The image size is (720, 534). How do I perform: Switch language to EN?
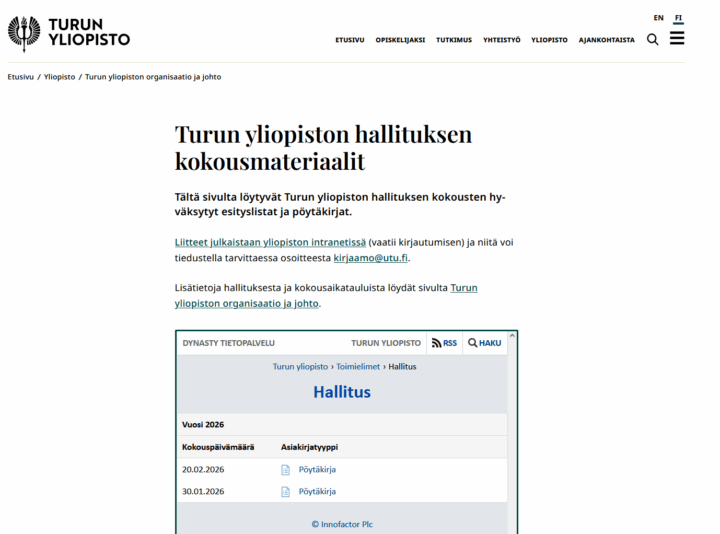[658, 18]
